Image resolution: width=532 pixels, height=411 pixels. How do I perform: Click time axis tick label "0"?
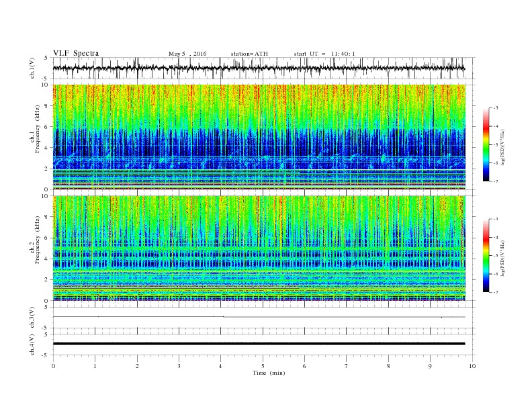tap(53, 366)
